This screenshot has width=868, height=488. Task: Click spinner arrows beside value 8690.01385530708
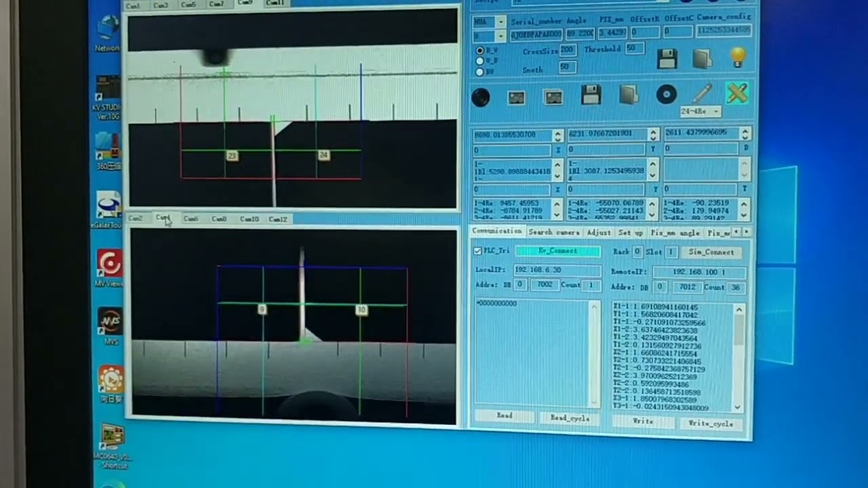(557, 136)
